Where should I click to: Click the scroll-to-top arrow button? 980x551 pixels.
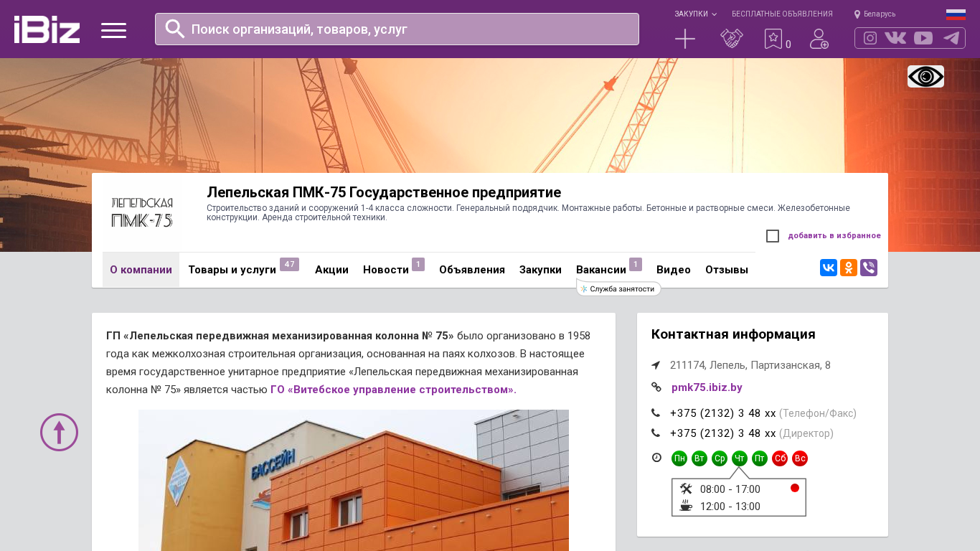tap(59, 432)
